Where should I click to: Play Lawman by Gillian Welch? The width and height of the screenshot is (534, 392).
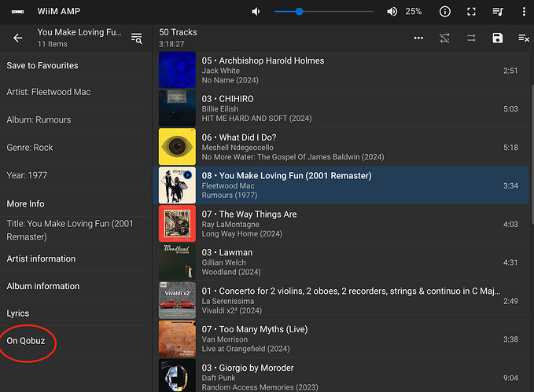[x=341, y=262]
